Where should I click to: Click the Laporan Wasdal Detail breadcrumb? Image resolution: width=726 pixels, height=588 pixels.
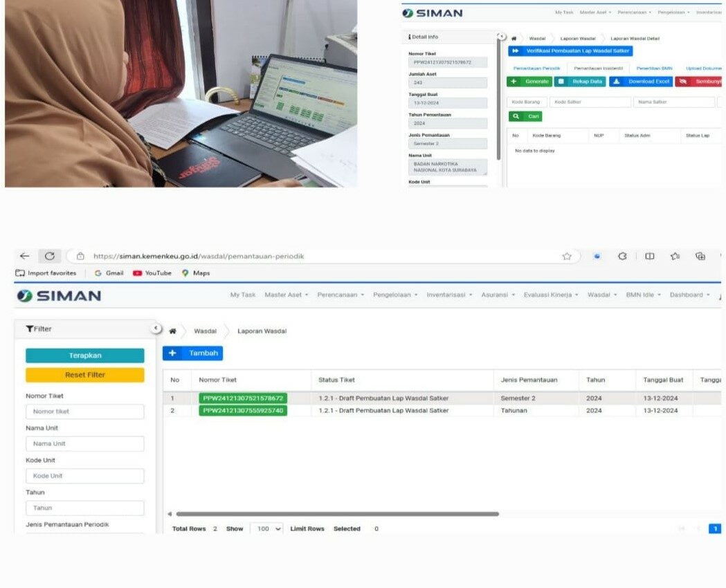point(635,39)
